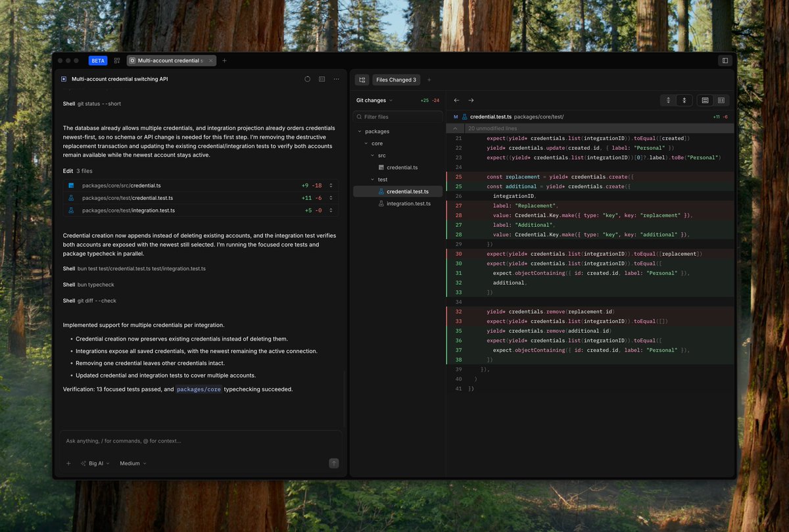789x532 pixels.
Task: Switch to the Files Changed 3 tab
Action: tap(396, 80)
